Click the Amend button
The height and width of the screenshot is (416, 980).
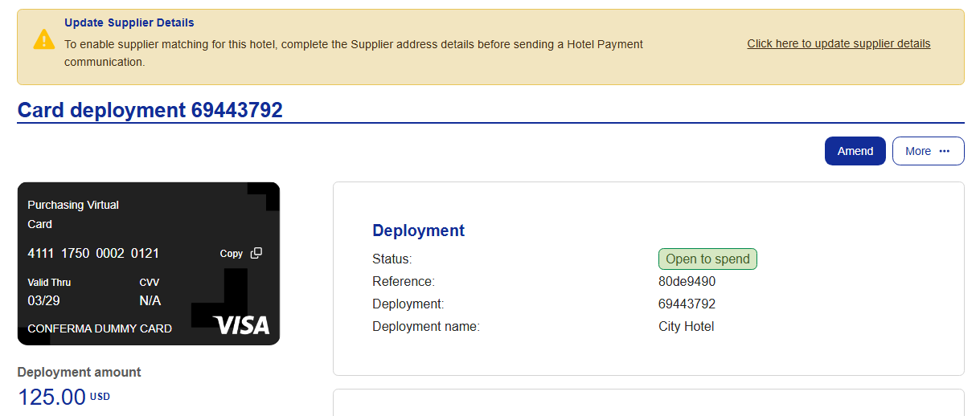855,151
